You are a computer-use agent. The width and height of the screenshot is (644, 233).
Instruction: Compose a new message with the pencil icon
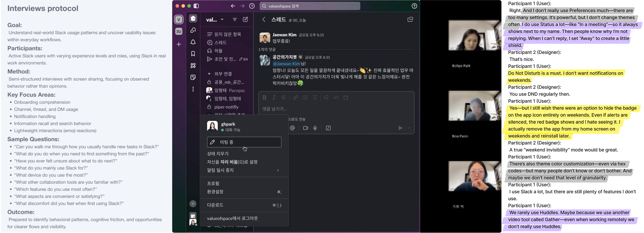click(x=245, y=19)
